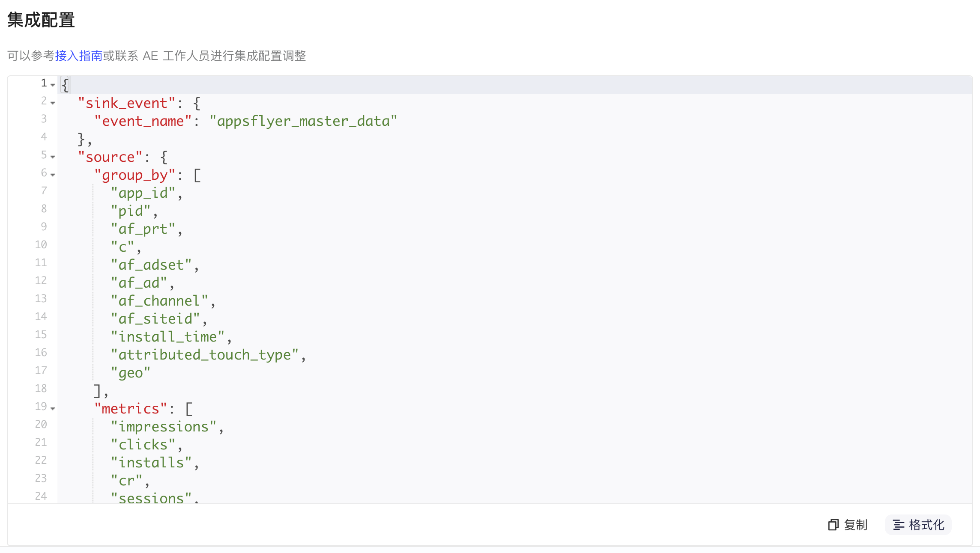The height and width of the screenshot is (553, 980).
Task: Click the "appsflyer_master_data" value
Action: tap(303, 121)
